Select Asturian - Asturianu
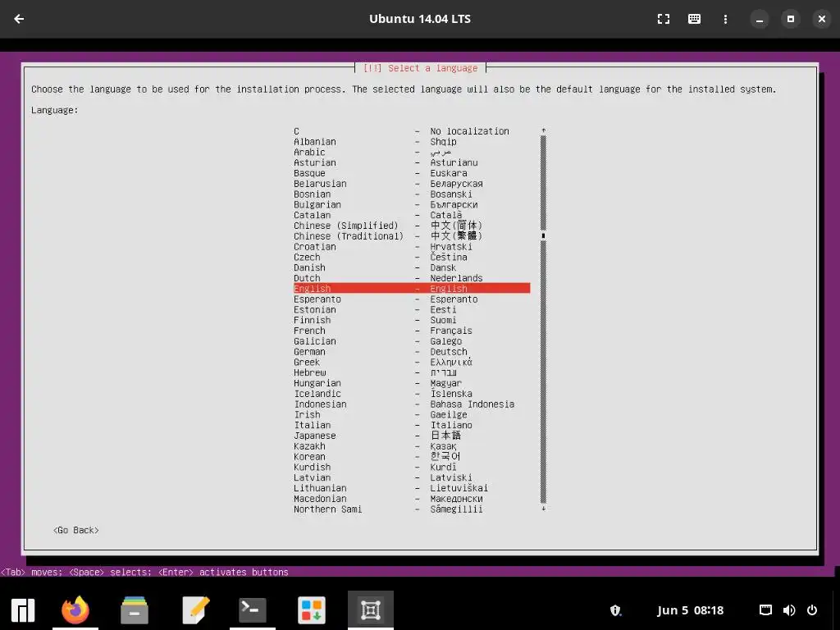 pos(412,162)
